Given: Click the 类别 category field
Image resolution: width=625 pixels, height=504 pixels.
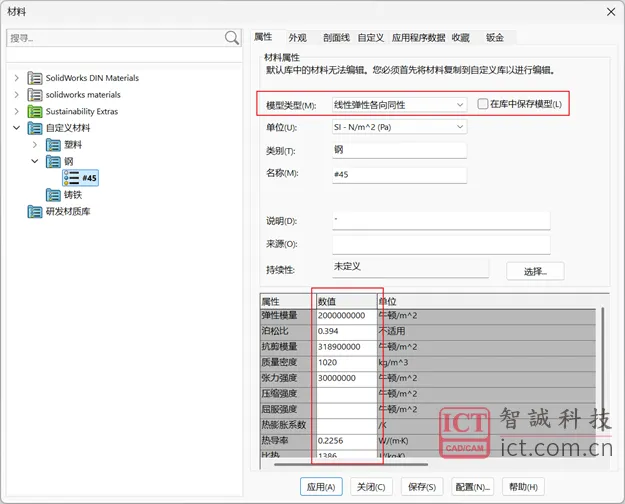Looking at the screenshot, I should click(x=399, y=150).
